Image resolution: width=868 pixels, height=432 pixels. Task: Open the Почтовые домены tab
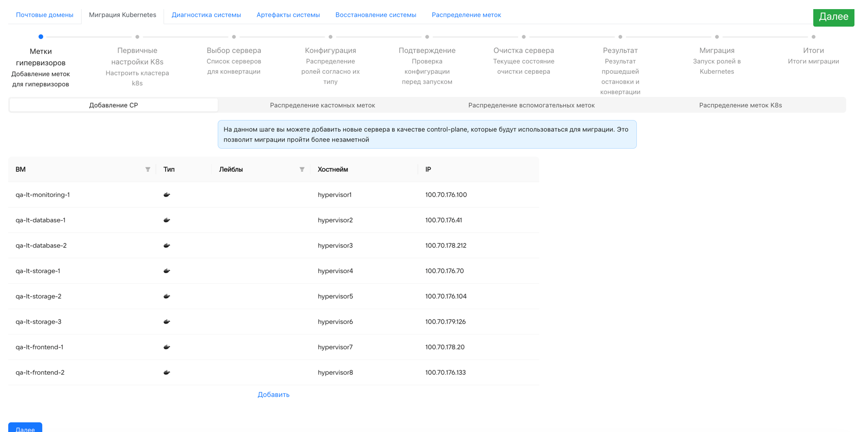pyautogui.click(x=45, y=15)
